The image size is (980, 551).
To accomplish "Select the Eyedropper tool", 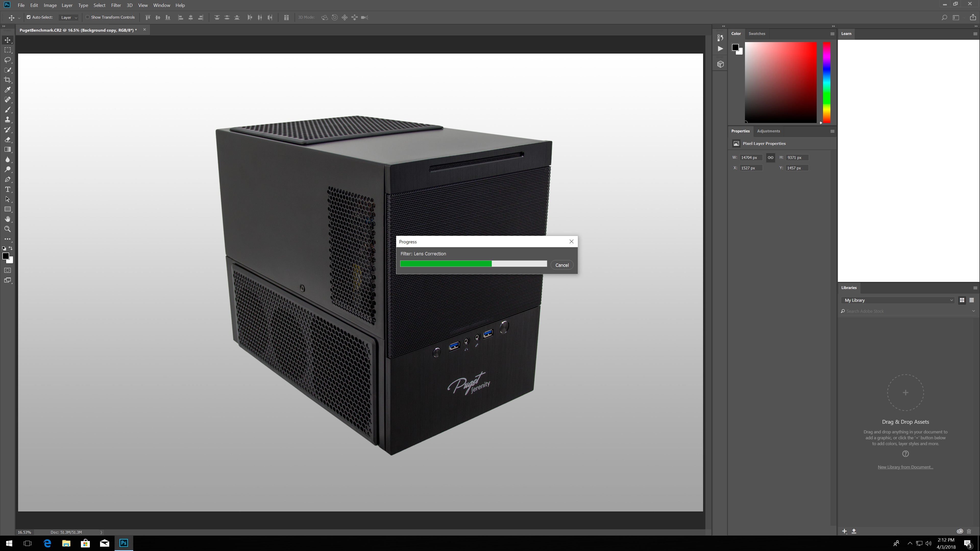I will pyautogui.click(x=8, y=90).
